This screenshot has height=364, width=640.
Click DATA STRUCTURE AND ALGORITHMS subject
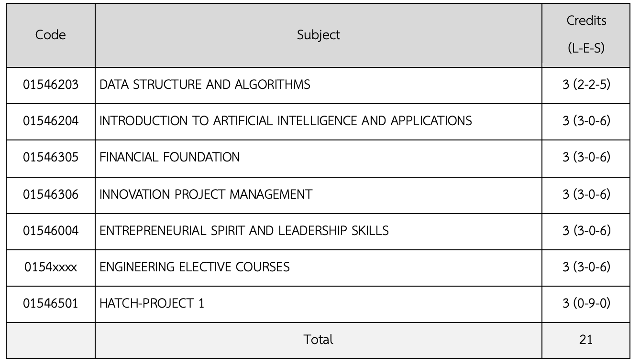(205, 85)
